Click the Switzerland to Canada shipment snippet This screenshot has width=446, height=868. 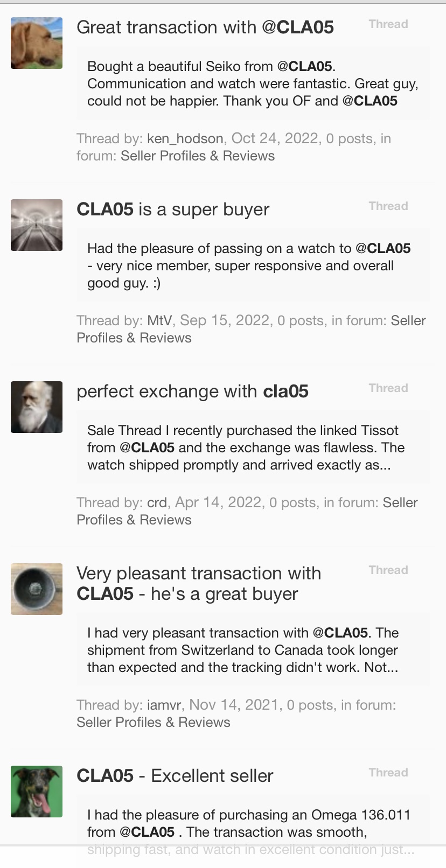[x=242, y=650]
